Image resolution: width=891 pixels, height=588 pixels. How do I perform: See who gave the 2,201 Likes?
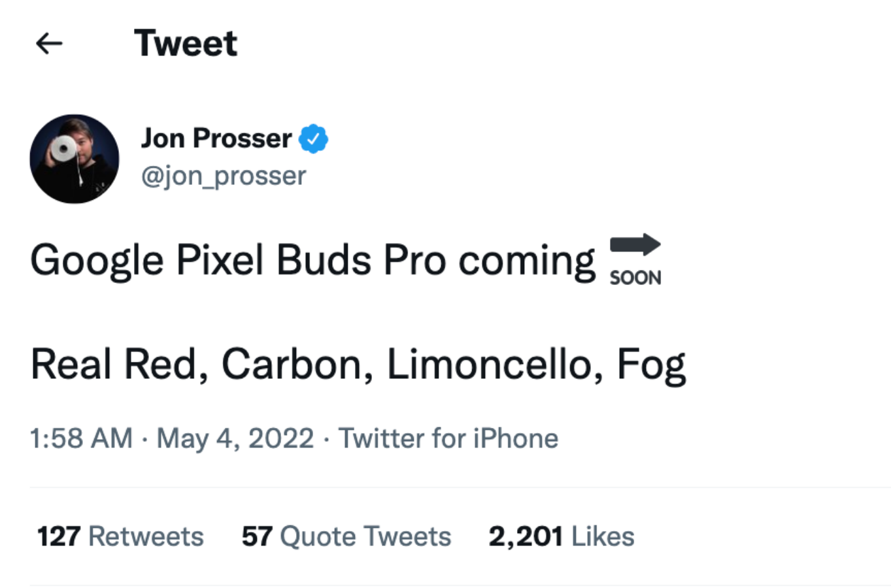[x=561, y=536]
